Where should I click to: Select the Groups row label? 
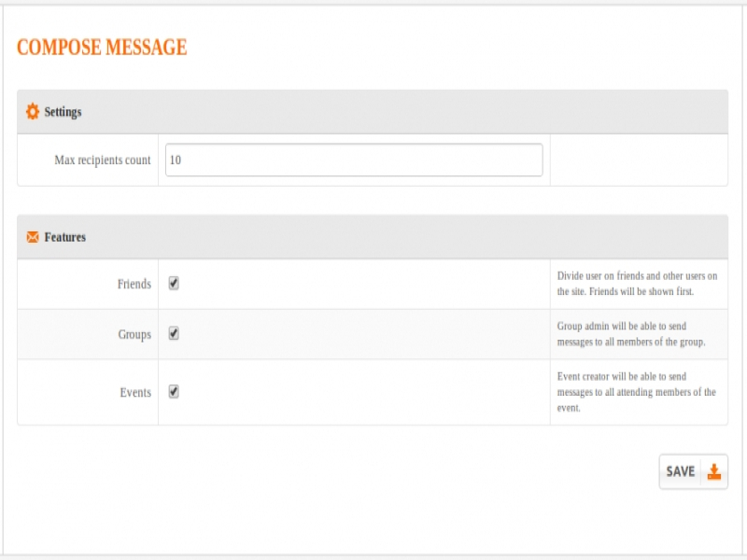[134, 334]
